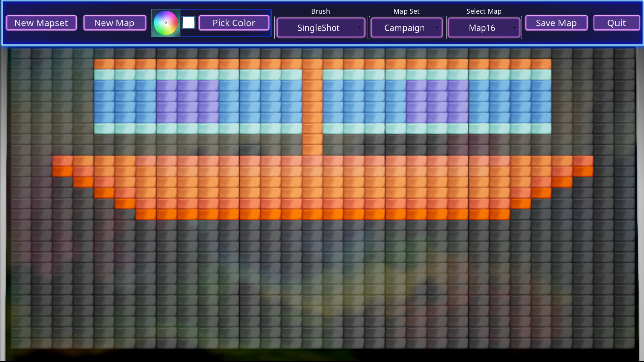Save the current map
644x362 pixels.
[x=556, y=23]
